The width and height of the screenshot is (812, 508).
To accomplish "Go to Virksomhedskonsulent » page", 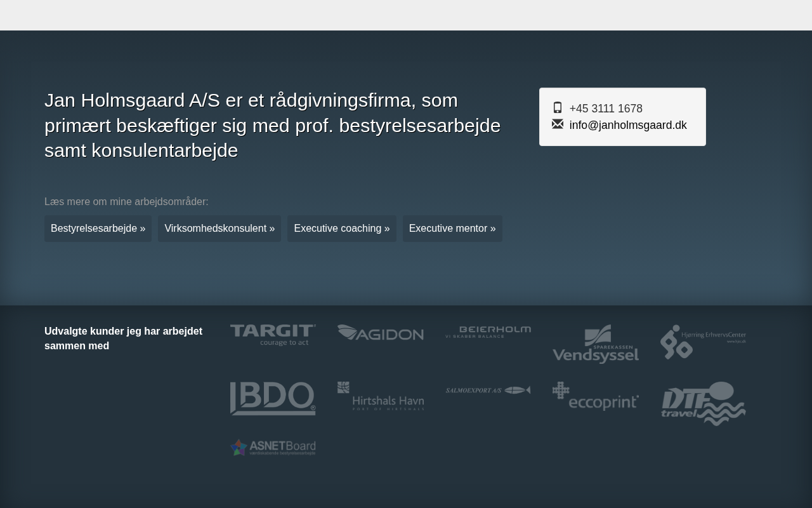I will (x=219, y=229).
